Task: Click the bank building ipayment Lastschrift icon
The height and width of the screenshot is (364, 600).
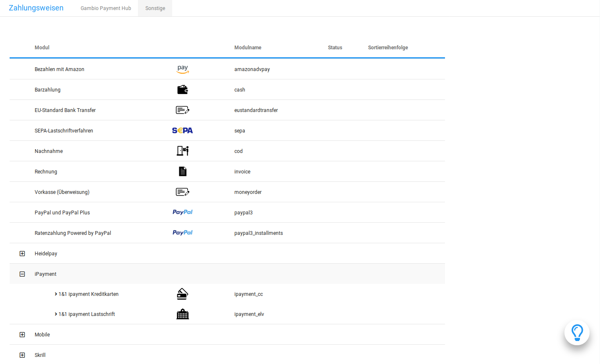Action: (x=183, y=314)
